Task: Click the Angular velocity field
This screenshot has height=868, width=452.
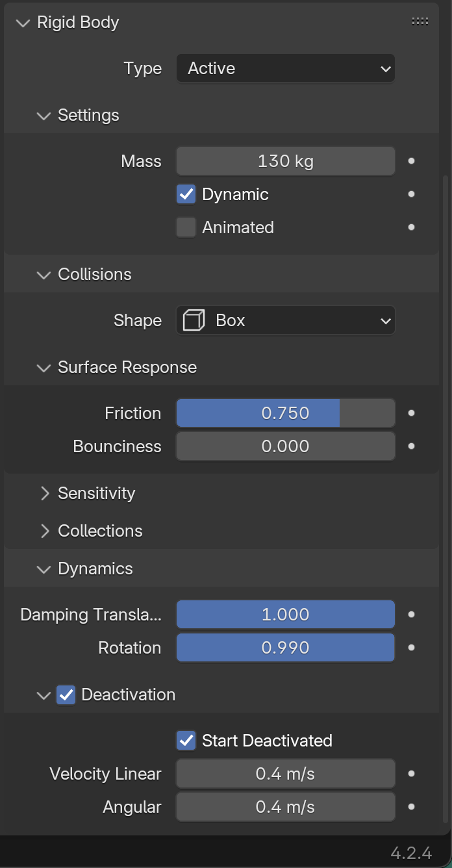Action: [x=286, y=807]
